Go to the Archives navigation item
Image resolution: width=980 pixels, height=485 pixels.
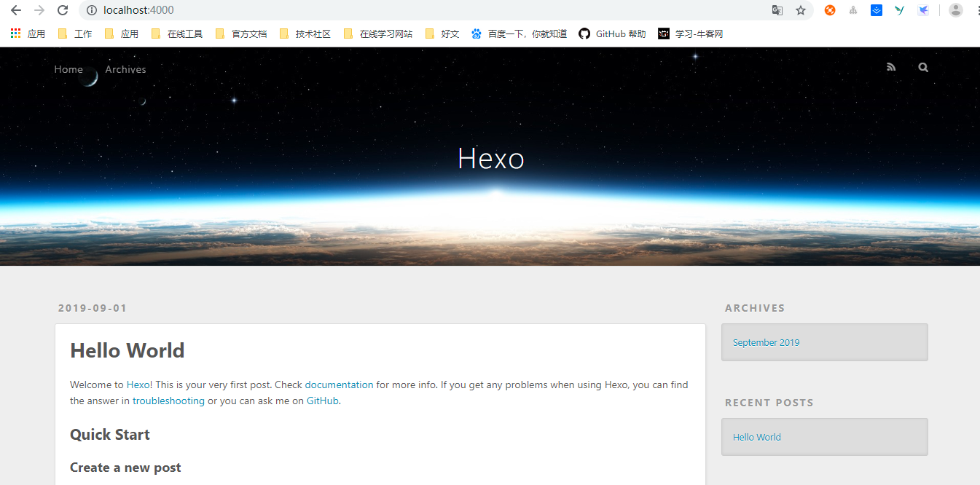coord(125,69)
